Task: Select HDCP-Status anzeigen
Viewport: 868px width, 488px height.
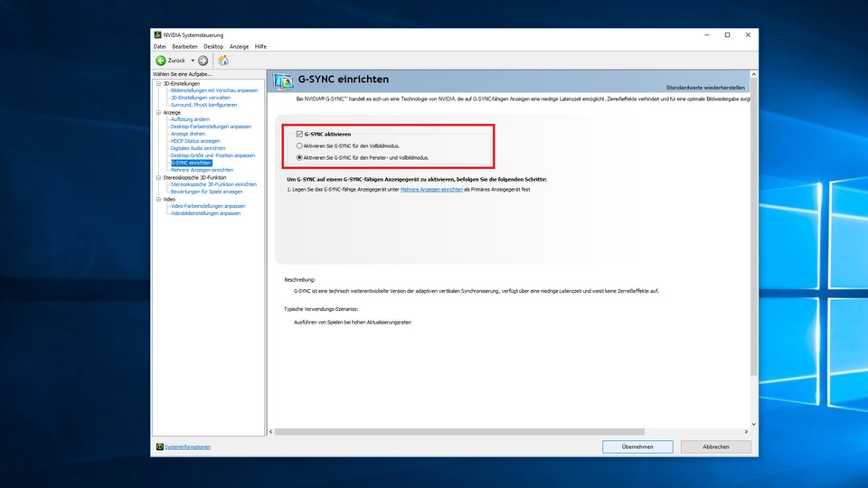Action: 195,141
